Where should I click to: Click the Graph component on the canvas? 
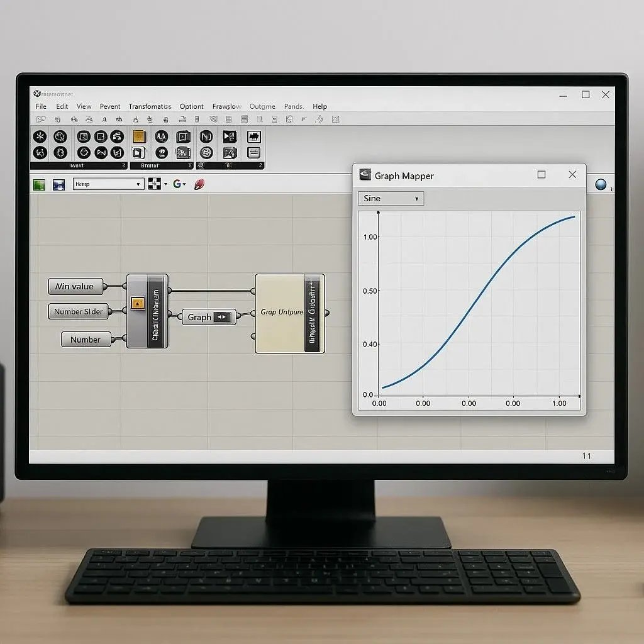click(208, 317)
